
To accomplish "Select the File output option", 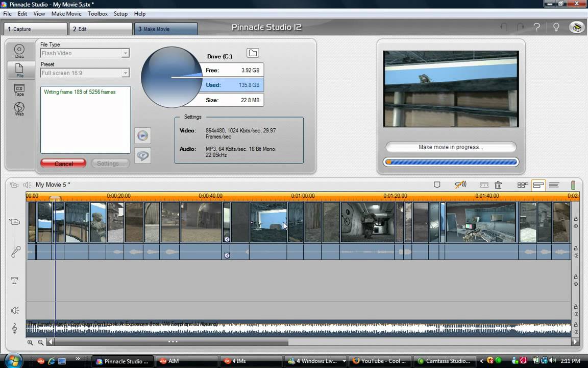I will 19,70.
